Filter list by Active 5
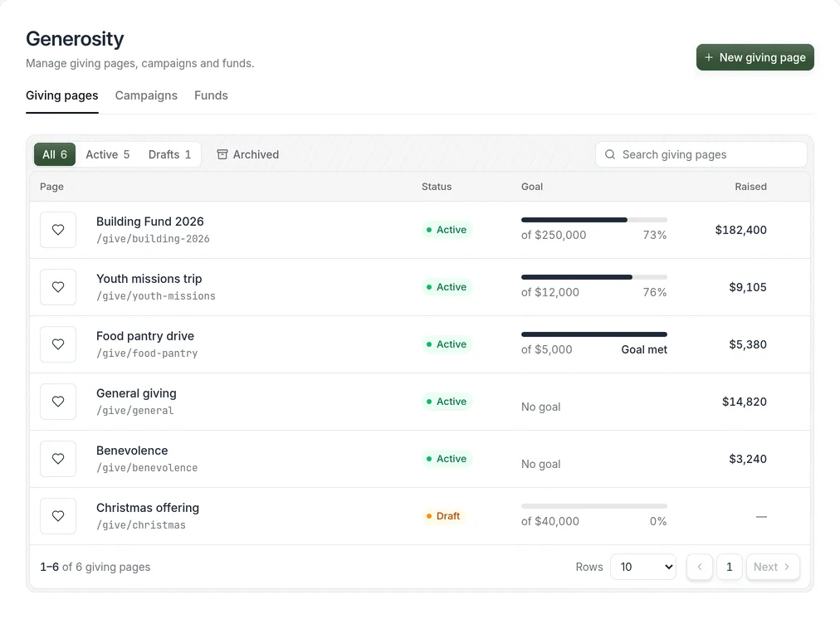The height and width of the screenshot is (619, 840). (108, 154)
